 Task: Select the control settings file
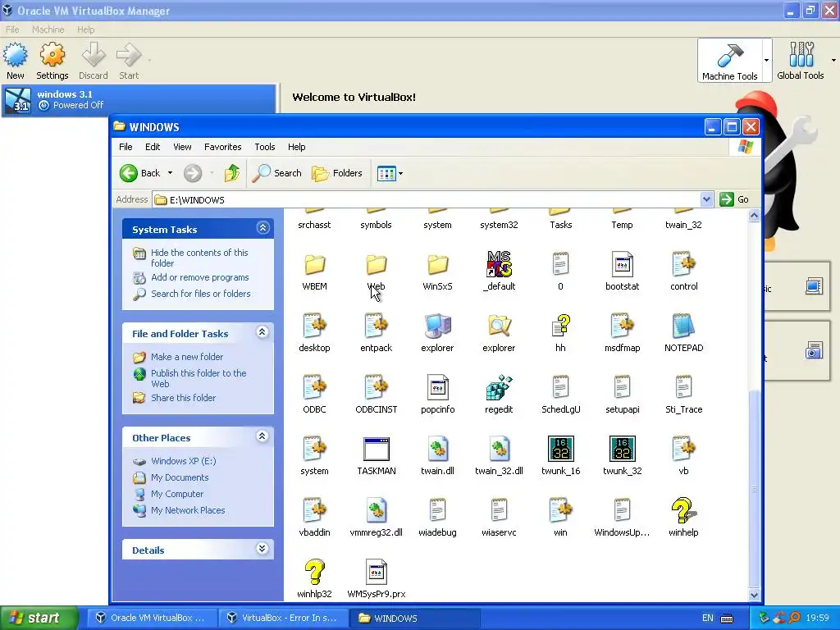(683, 265)
